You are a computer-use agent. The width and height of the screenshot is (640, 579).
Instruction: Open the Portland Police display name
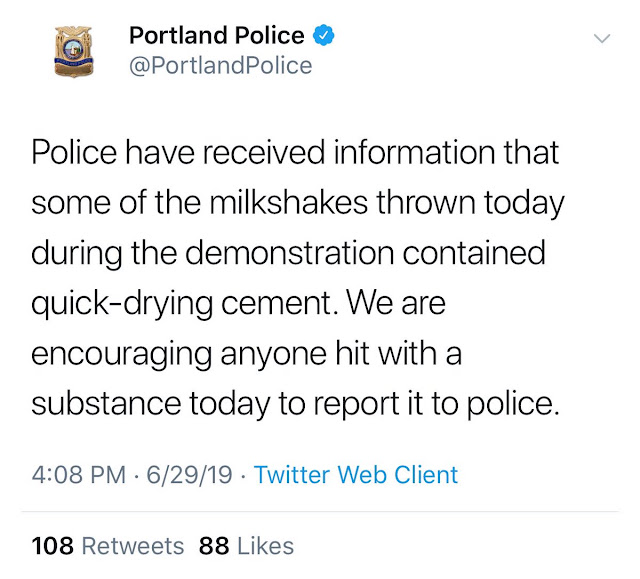click(x=217, y=35)
